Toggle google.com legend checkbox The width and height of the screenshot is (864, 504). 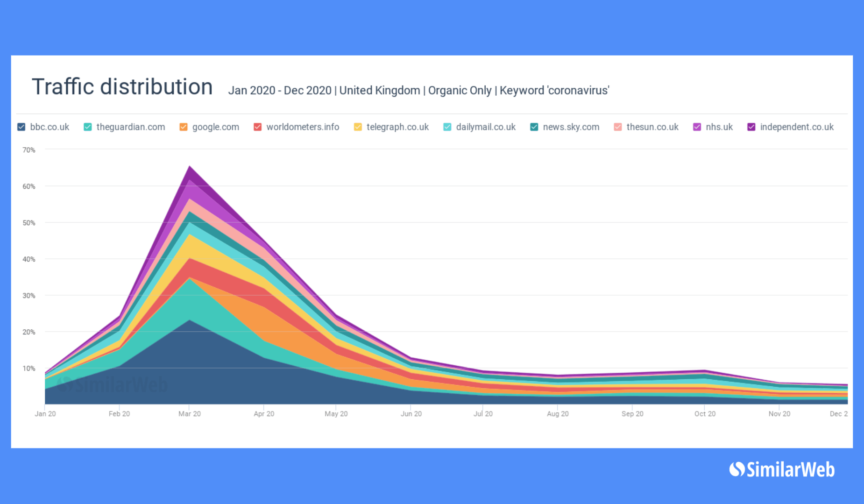[184, 127]
